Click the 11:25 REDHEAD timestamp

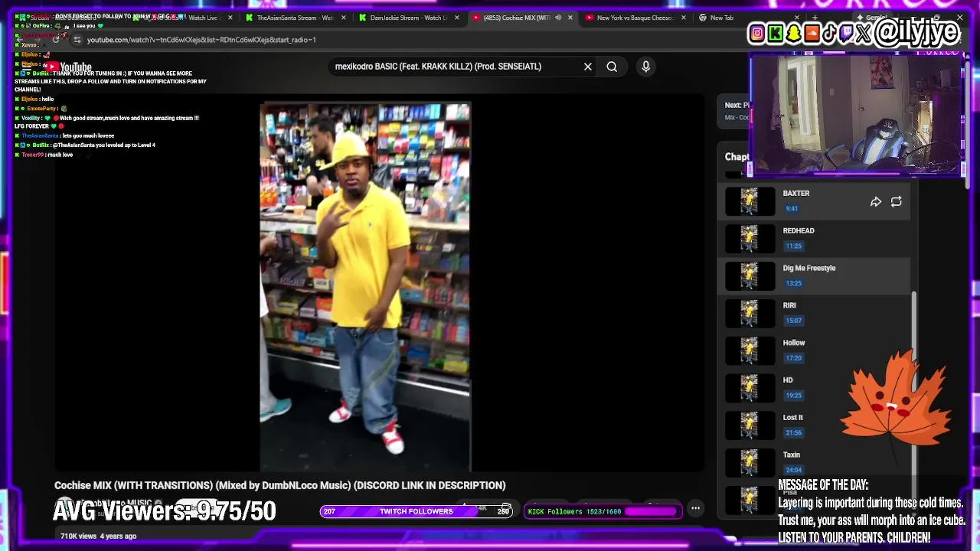pos(793,246)
